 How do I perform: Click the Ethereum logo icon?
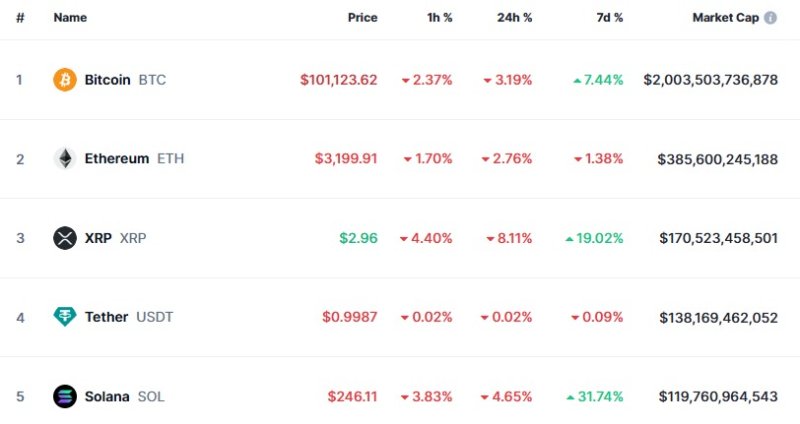[x=65, y=159]
